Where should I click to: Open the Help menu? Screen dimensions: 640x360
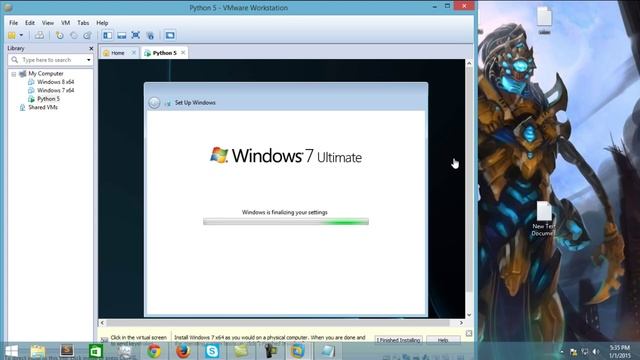pyautogui.click(x=102, y=23)
